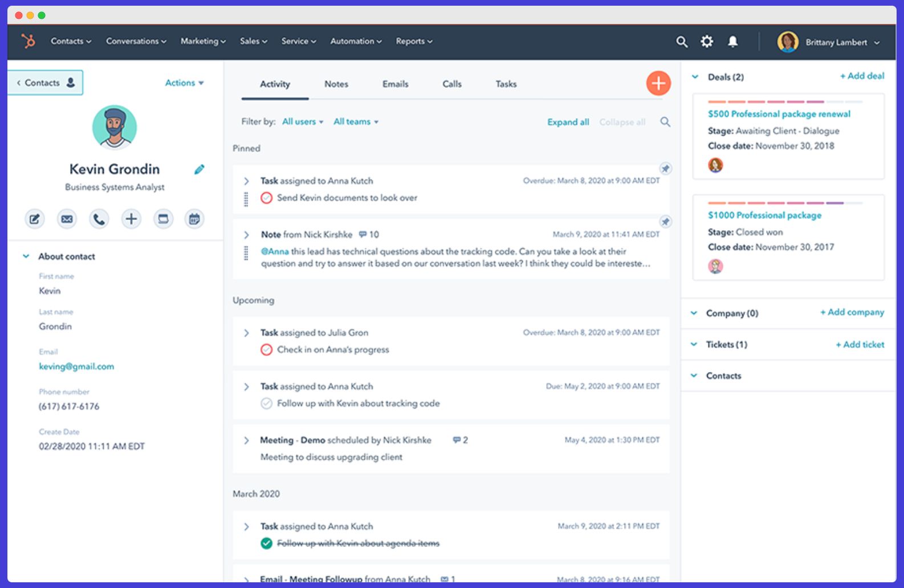
Task: Create a task using the window icon
Action: click(163, 219)
